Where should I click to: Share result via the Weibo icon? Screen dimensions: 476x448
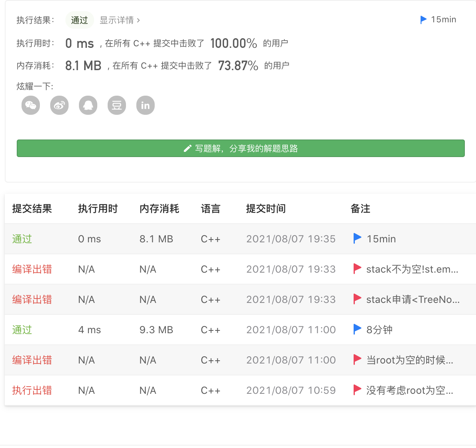tap(59, 105)
